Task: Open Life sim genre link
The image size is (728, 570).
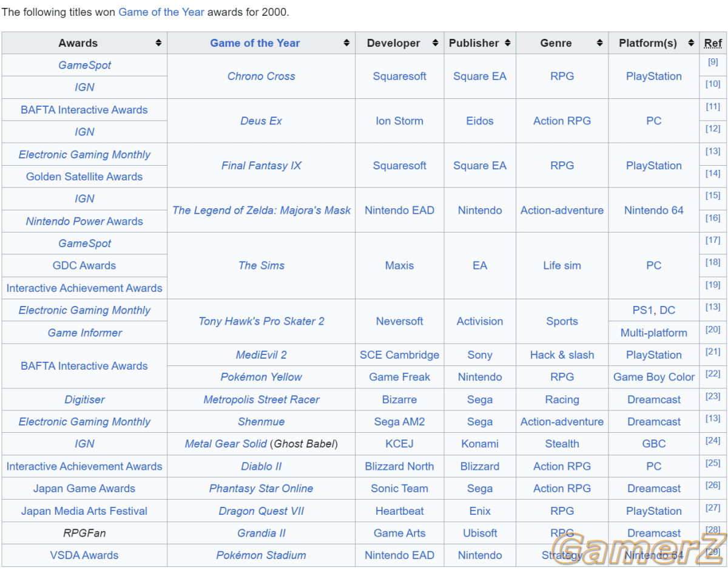Action: click(562, 265)
